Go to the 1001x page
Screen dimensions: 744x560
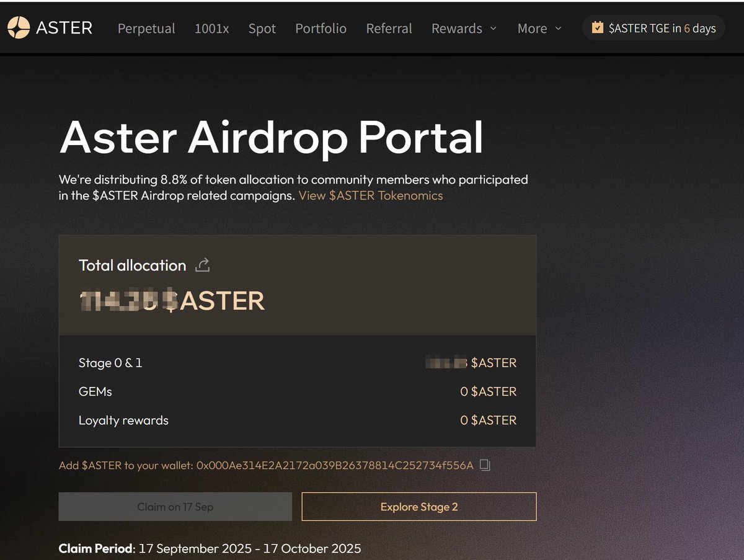(x=212, y=29)
